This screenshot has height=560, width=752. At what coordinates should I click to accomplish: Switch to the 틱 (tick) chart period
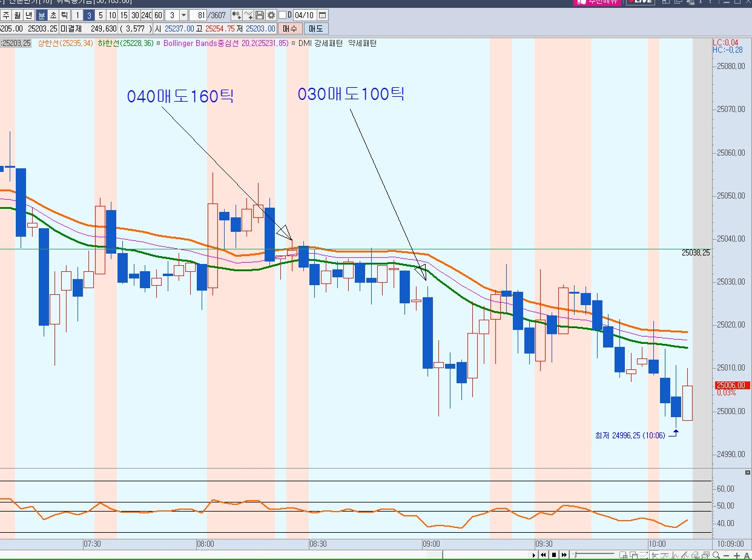(64, 15)
